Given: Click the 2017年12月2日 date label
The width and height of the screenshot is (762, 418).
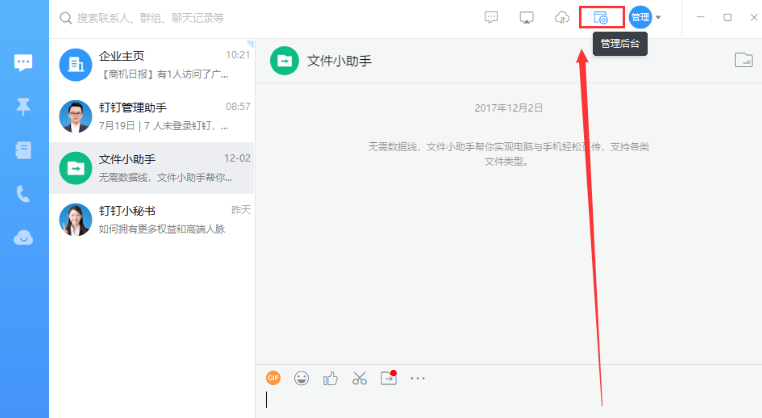Looking at the screenshot, I should pyautogui.click(x=508, y=108).
